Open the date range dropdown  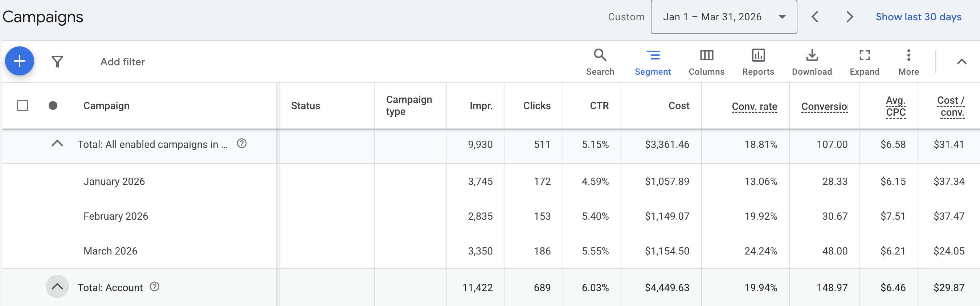(x=724, y=17)
